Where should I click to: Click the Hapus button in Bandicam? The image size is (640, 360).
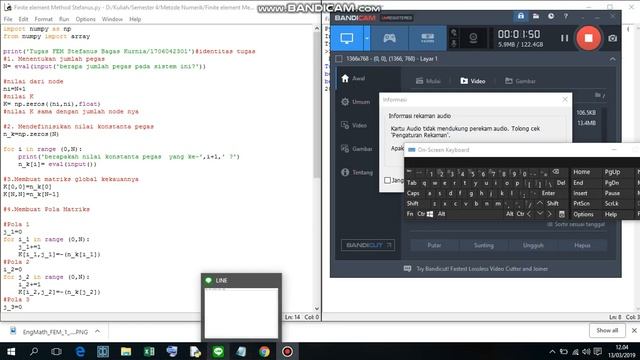pyautogui.click(x=582, y=245)
